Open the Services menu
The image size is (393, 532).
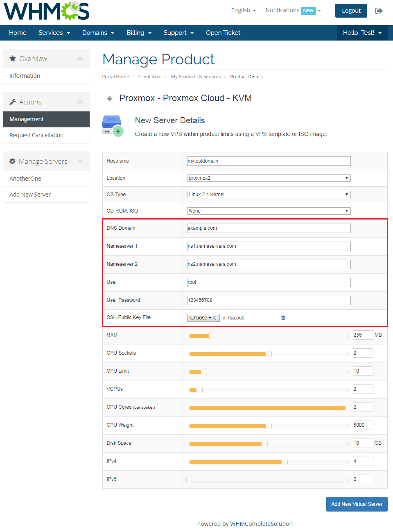coord(54,33)
